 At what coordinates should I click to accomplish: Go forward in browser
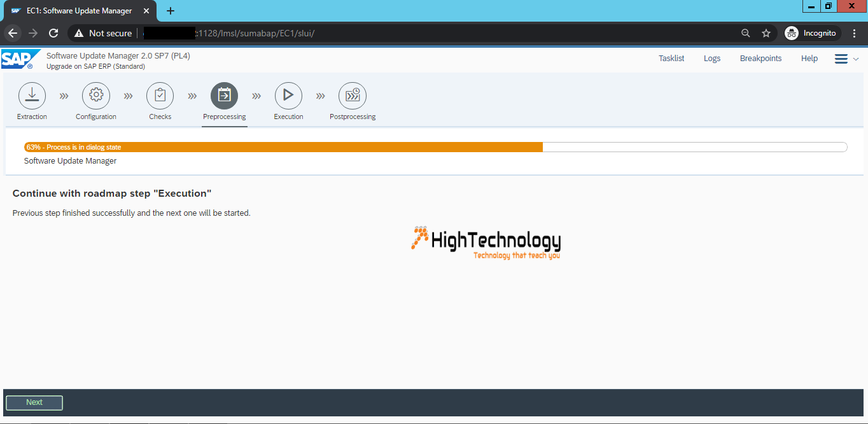[33, 33]
